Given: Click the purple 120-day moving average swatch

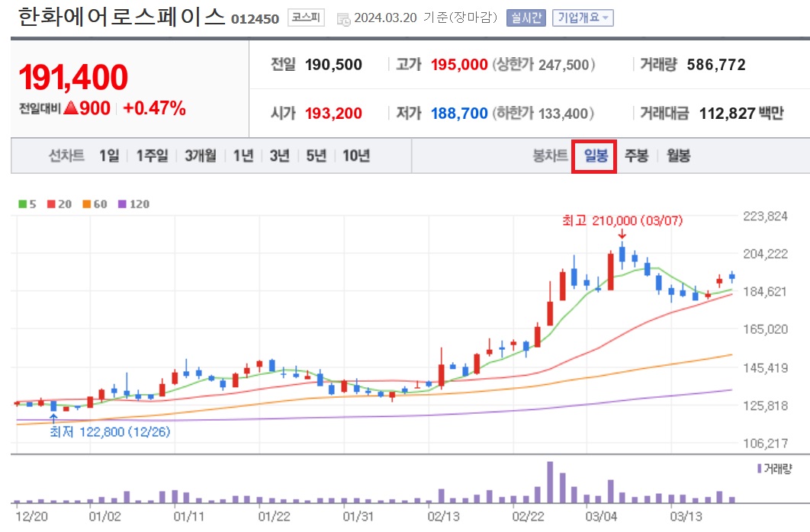Looking at the screenshot, I should coord(123,204).
